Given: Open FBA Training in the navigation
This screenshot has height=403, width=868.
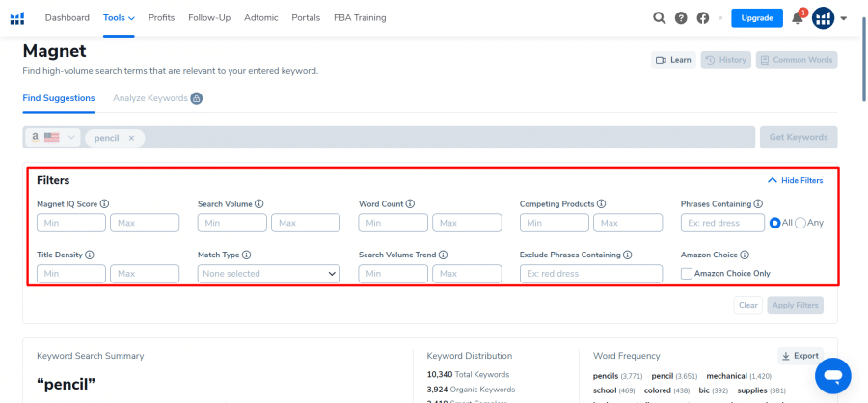Looking at the screenshot, I should (x=360, y=18).
